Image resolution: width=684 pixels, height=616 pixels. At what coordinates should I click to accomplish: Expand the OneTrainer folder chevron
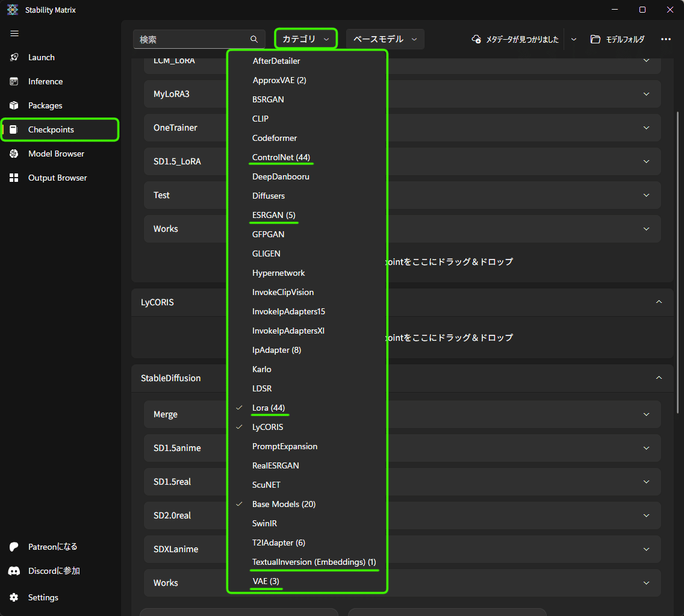pyautogui.click(x=647, y=128)
